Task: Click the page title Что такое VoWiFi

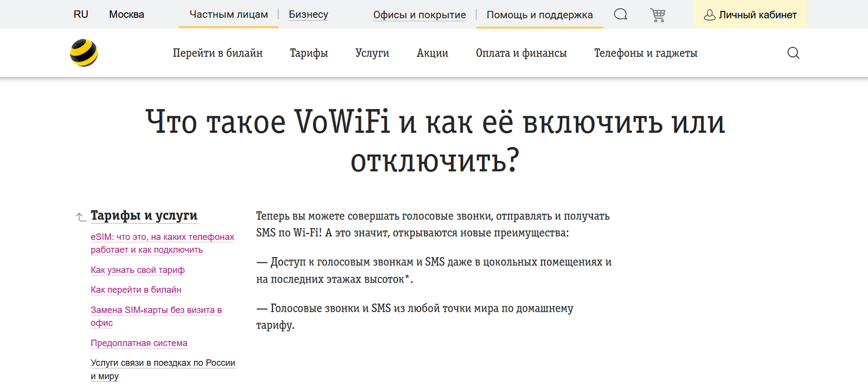Action: (x=435, y=141)
